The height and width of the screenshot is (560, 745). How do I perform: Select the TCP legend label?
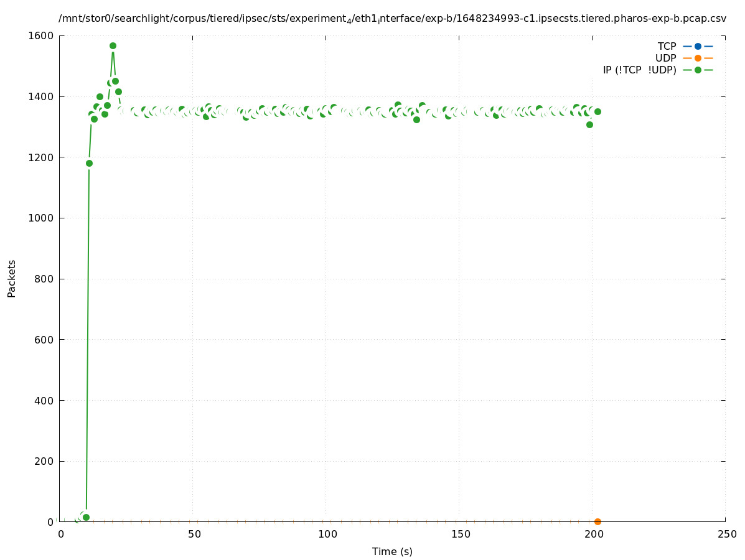point(667,47)
